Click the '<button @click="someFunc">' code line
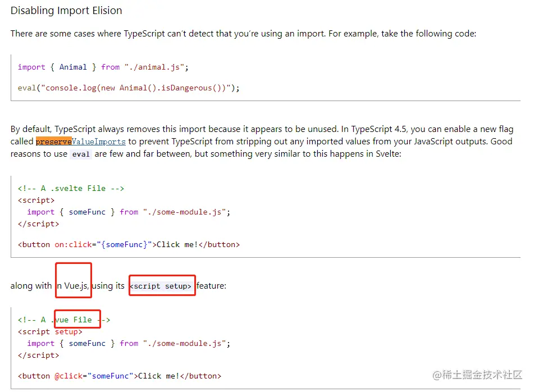Screen dimensions: 534x392 point(120,376)
